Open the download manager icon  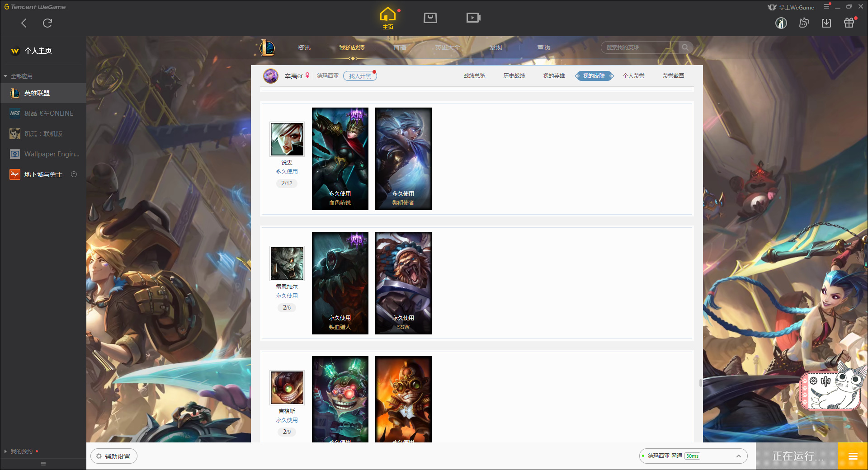point(826,23)
